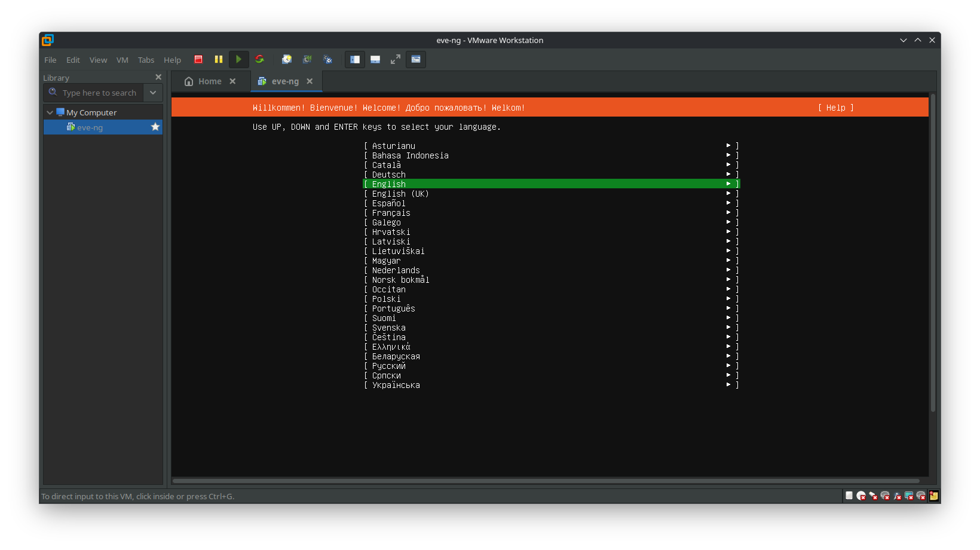Click the Revert to Snapshot toolbar icon
The width and height of the screenshot is (980, 550).
pos(307,59)
